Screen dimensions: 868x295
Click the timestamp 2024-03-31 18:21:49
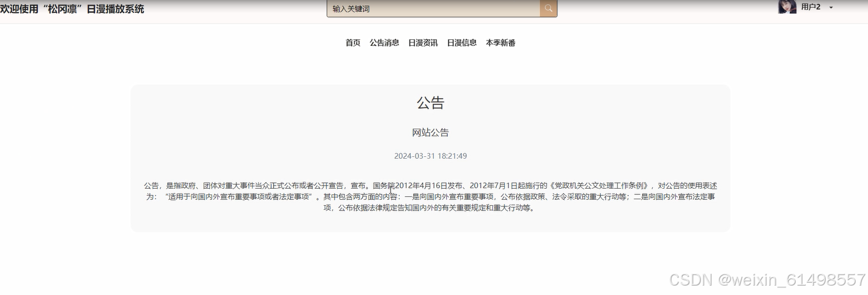click(430, 156)
